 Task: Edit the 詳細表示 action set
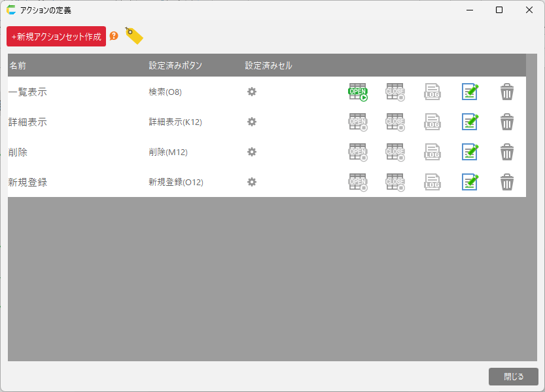pyautogui.click(x=469, y=122)
